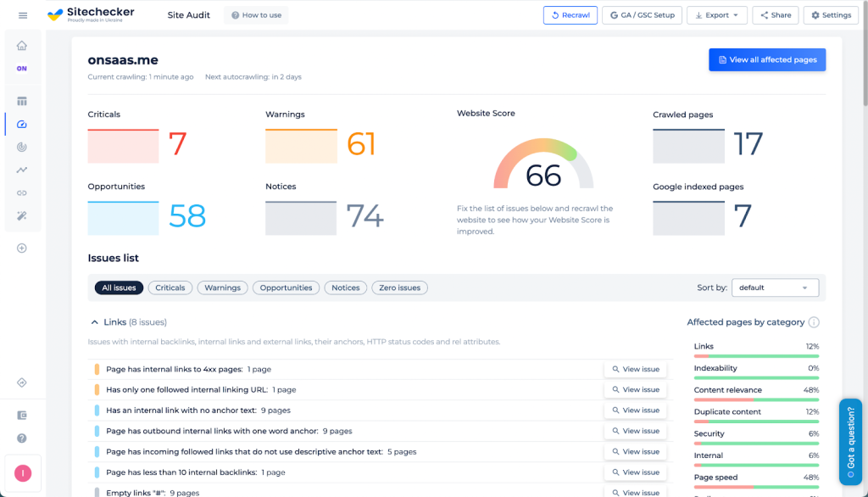Select the Warnings filter tab
The image size is (868, 497).
pyautogui.click(x=222, y=288)
